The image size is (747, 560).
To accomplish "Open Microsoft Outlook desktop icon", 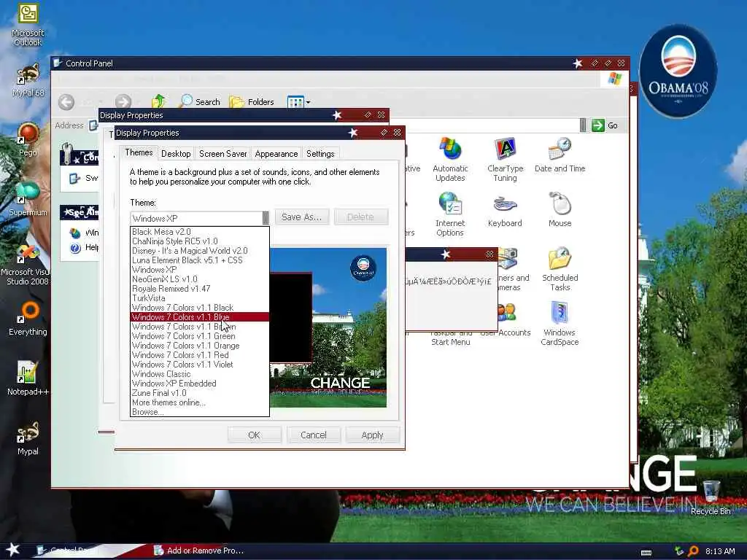I will [x=28, y=25].
